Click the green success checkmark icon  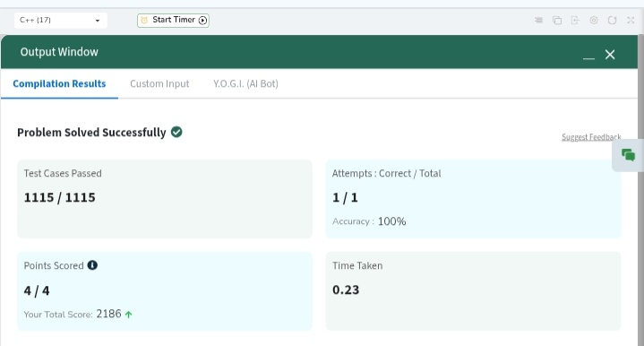coord(176,132)
